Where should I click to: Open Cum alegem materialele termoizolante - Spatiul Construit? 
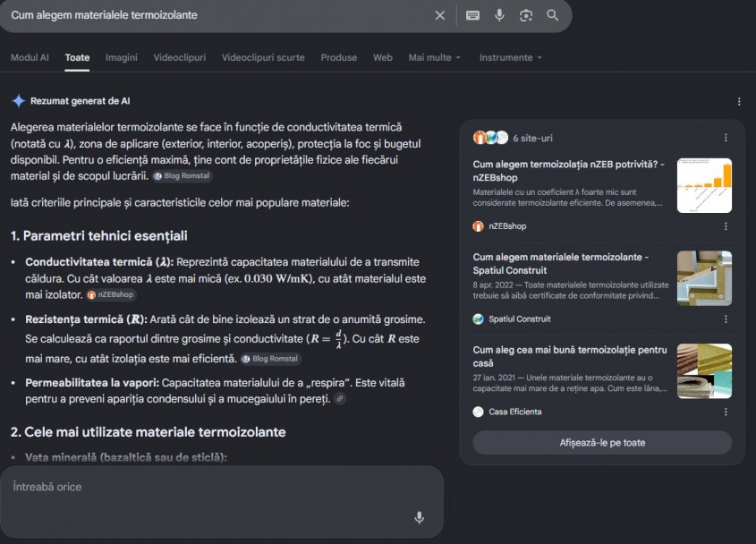[561, 263]
